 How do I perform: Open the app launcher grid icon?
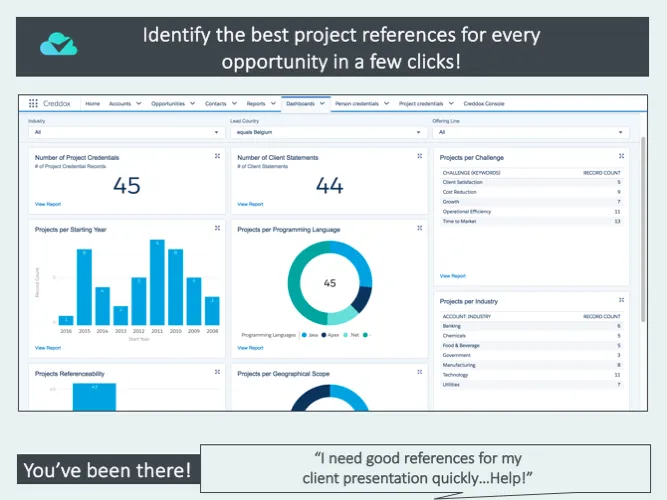(33, 103)
